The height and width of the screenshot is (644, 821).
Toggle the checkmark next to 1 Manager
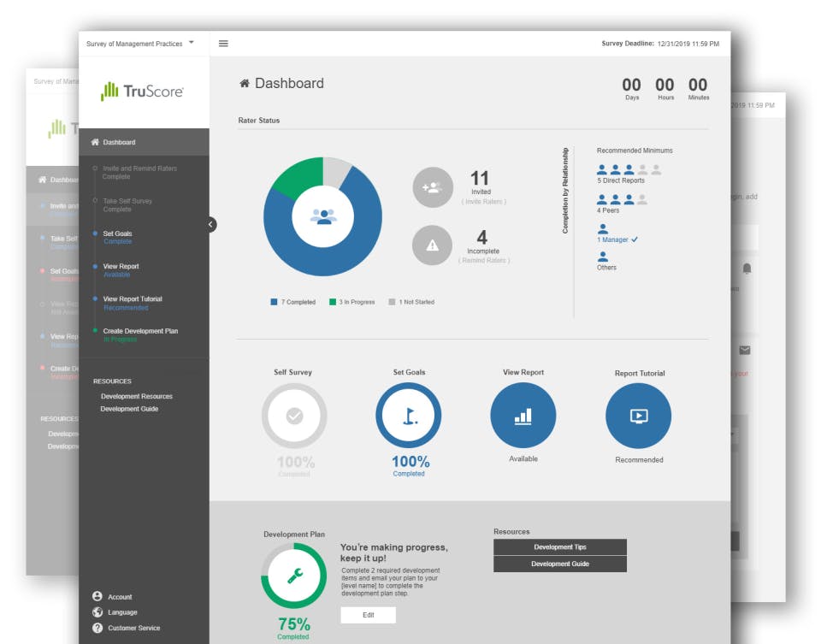pos(633,239)
